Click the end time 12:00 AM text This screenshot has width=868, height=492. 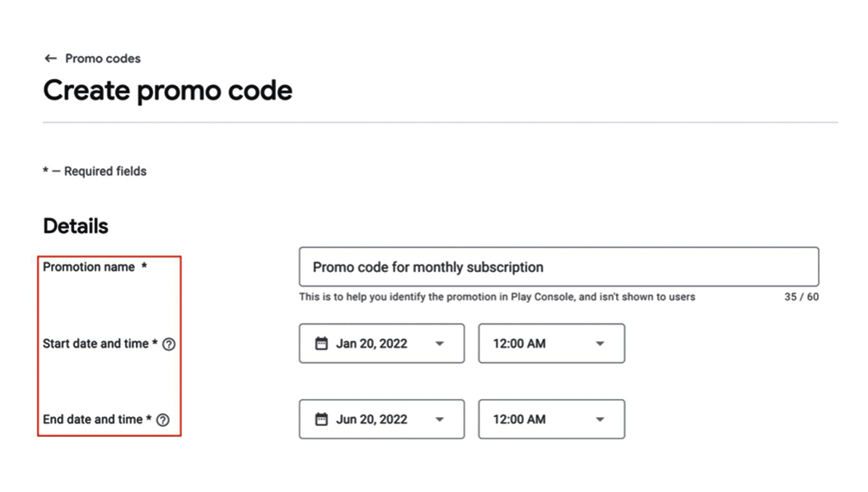pos(519,419)
